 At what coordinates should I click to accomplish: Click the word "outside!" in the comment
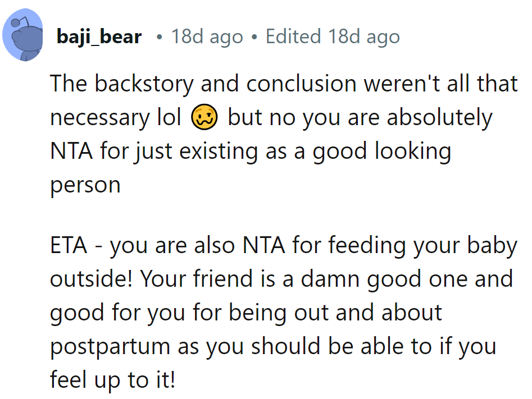pyautogui.click(x=91, y=279)
